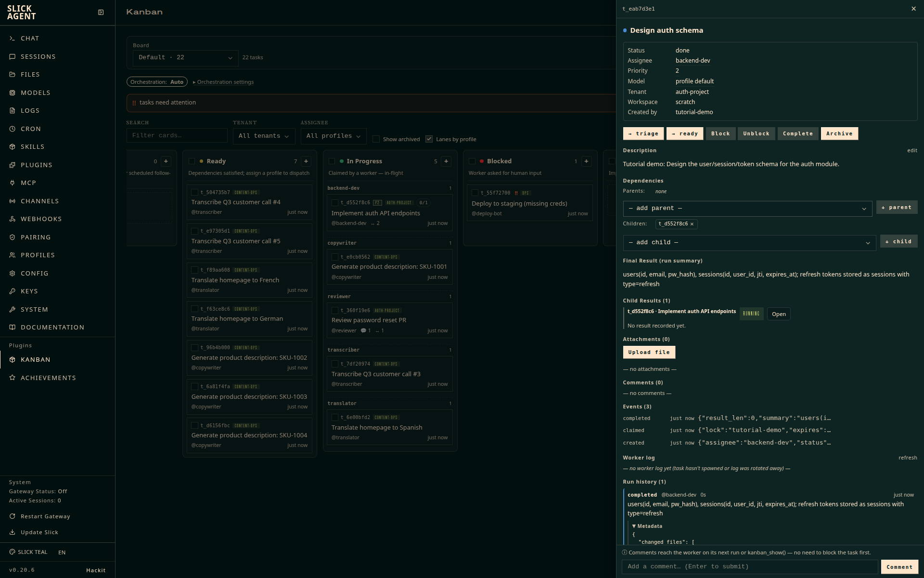Click Upload file button

coord(649,353)
